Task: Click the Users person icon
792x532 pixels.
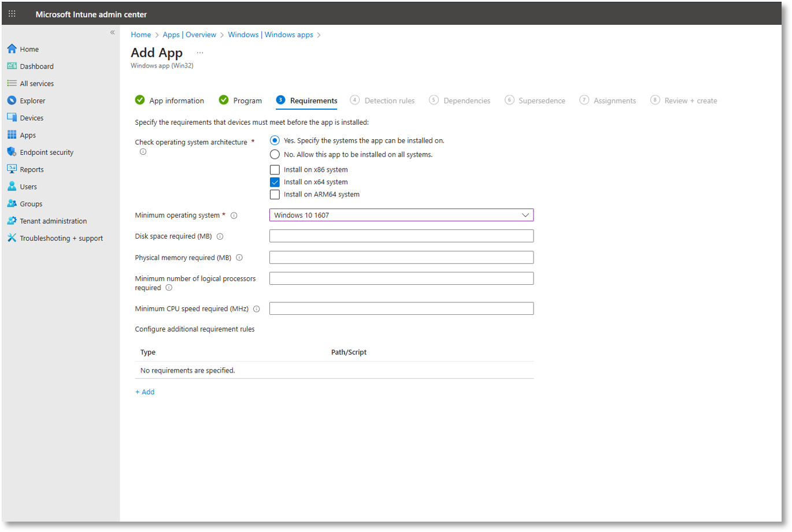Action: 12,186
